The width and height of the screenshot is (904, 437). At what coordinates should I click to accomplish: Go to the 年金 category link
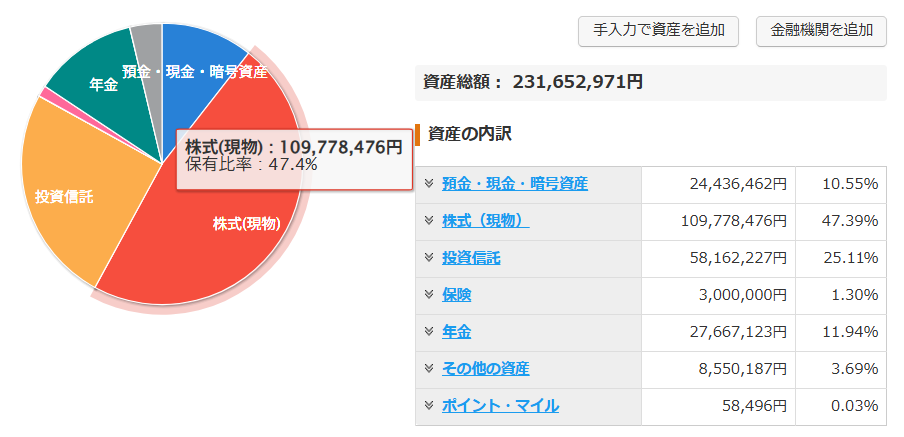pyautogui.click(x=456, y=332)
